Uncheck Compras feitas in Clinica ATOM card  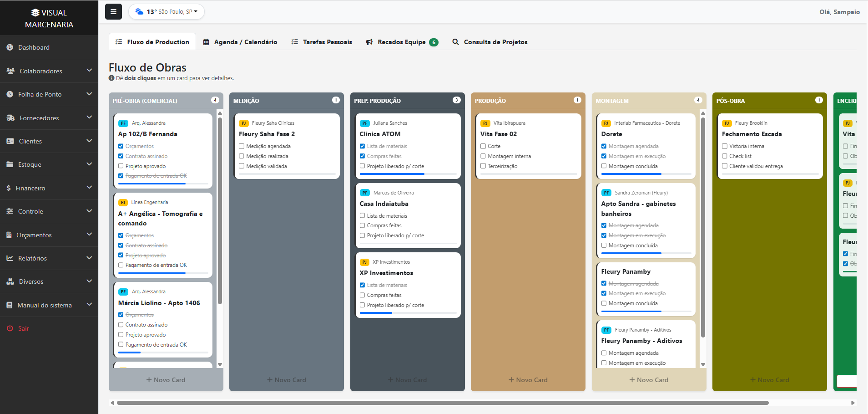tap(363, 156)
